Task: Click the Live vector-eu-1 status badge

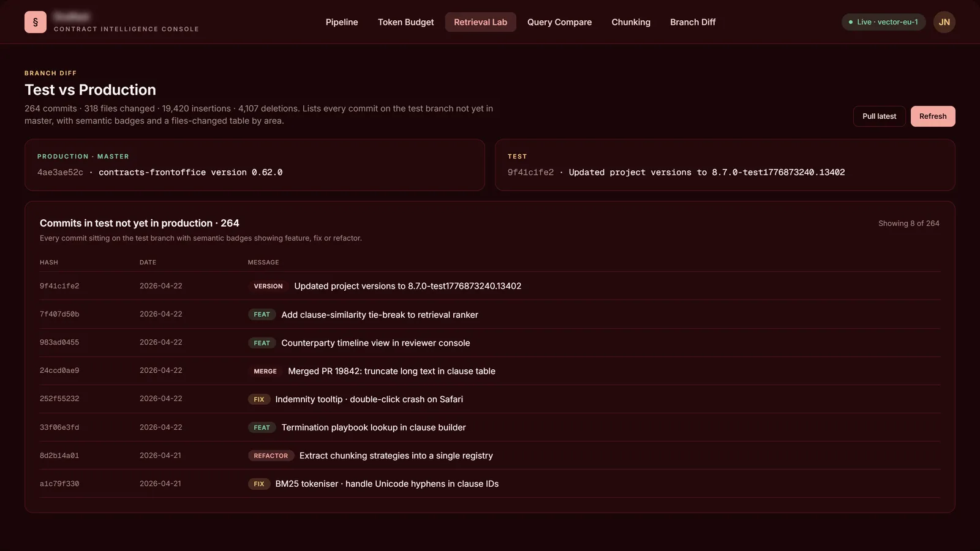Action: tap(883, 22)
